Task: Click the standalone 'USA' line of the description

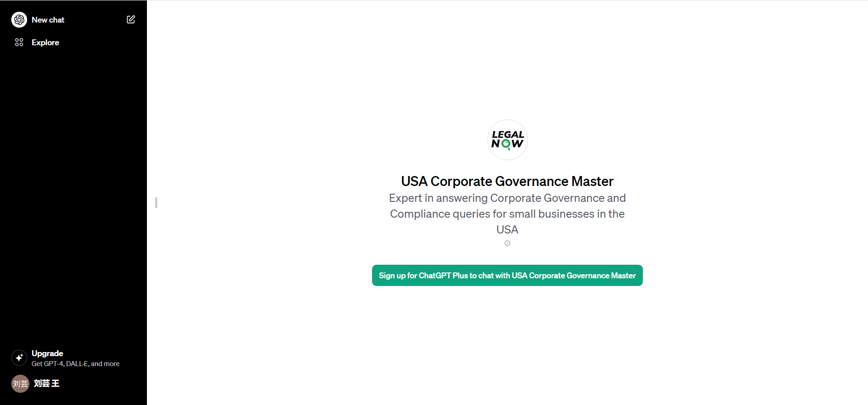Action: click(x=507, y=230)
